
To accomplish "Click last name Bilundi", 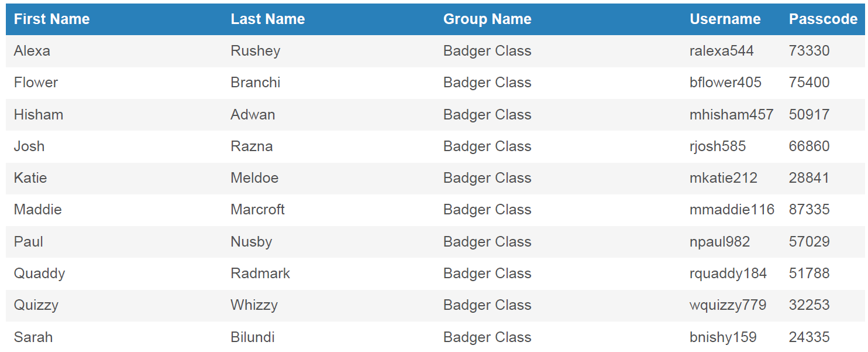I will point(253,337).
